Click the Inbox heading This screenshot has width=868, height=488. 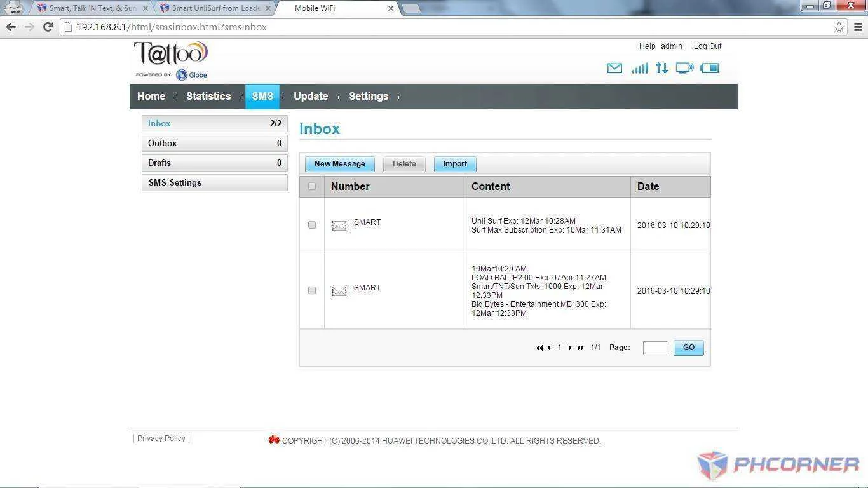320,128
